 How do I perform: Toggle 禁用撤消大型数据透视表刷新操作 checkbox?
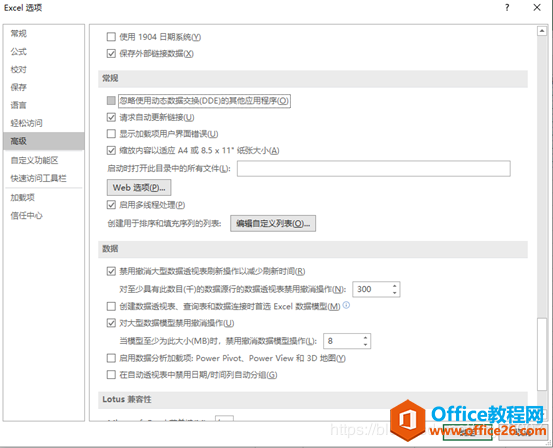(111, 271)
